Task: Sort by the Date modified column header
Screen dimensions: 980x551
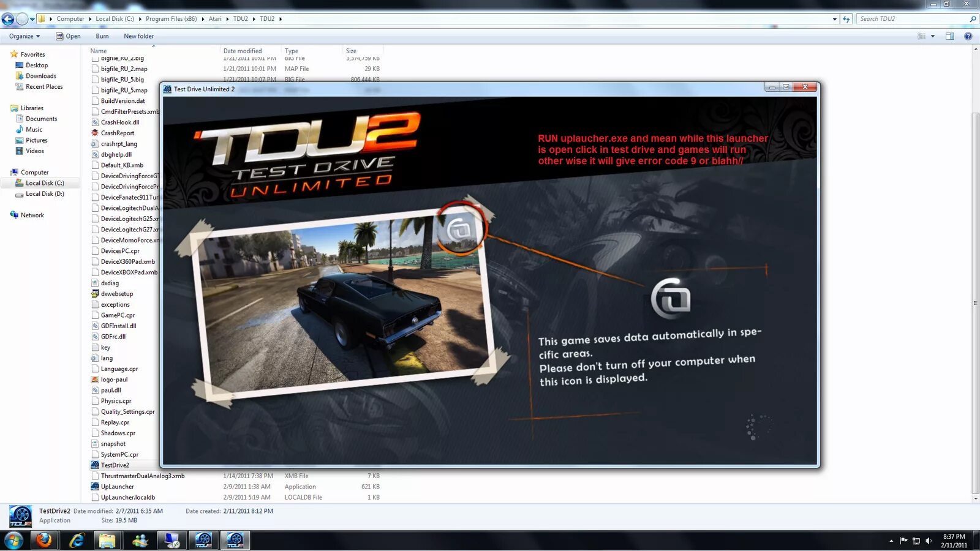Action: tap(243, 51)
